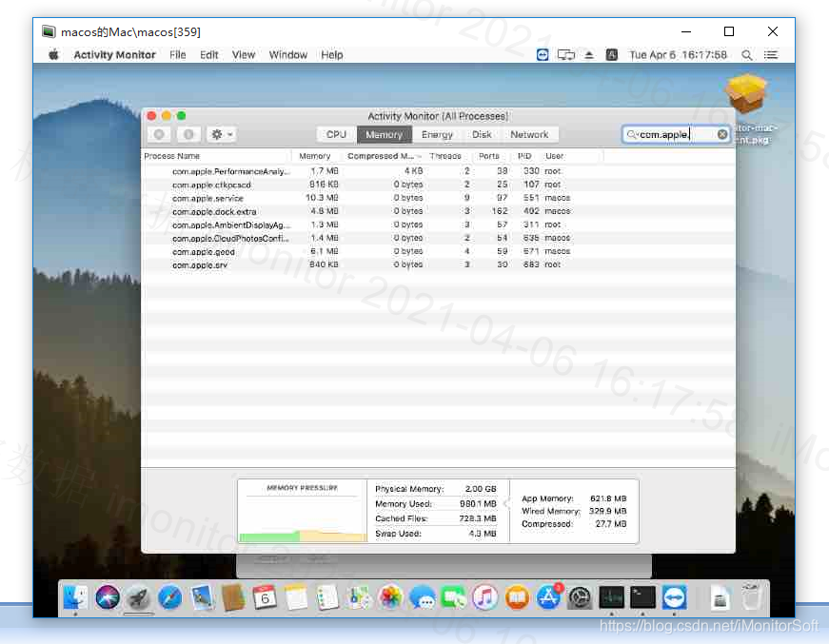Sort by PID column header
829x644 pixels.
(524, 156)
